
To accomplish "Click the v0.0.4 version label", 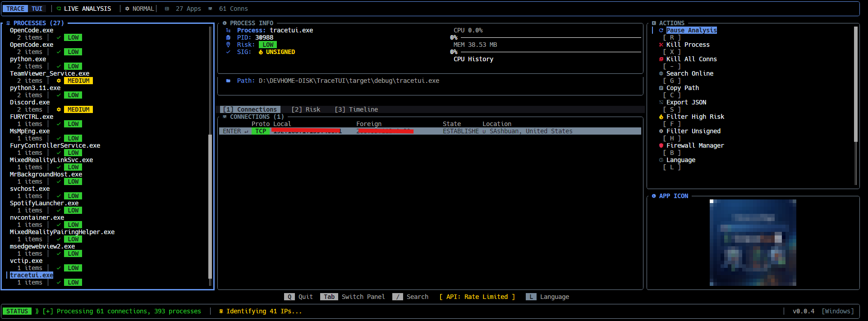I will tap(804, 311).
